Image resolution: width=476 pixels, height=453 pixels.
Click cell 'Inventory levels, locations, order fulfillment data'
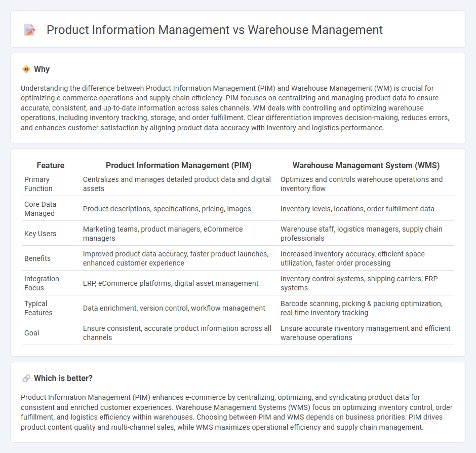(366, 209)
